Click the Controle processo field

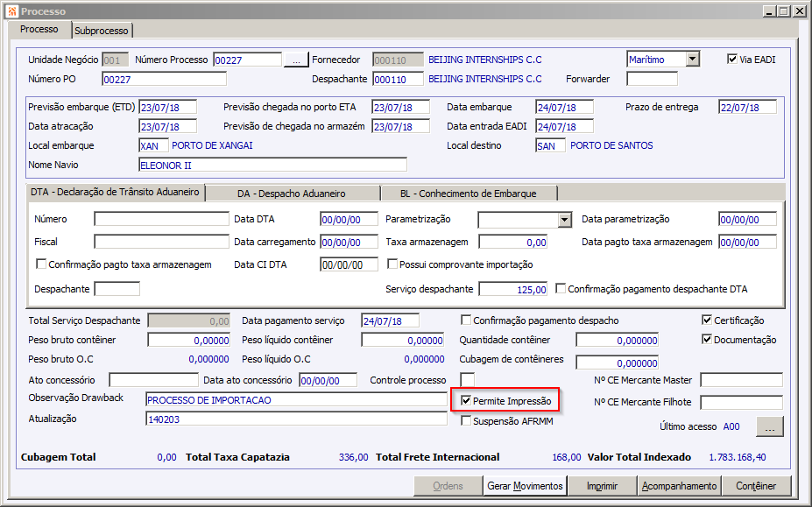pyautogui.click(x=467, y=380)
